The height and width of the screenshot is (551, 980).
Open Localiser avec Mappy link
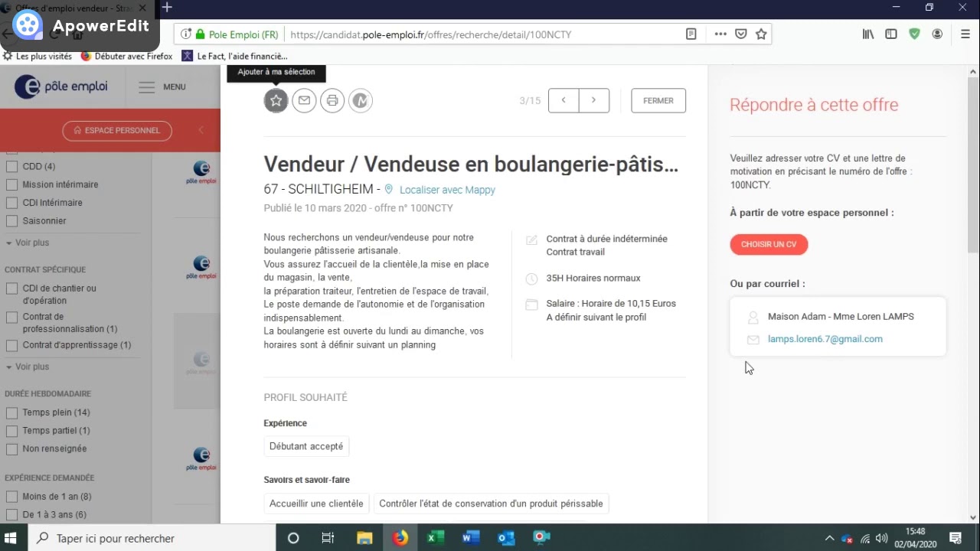click(447, 190)
